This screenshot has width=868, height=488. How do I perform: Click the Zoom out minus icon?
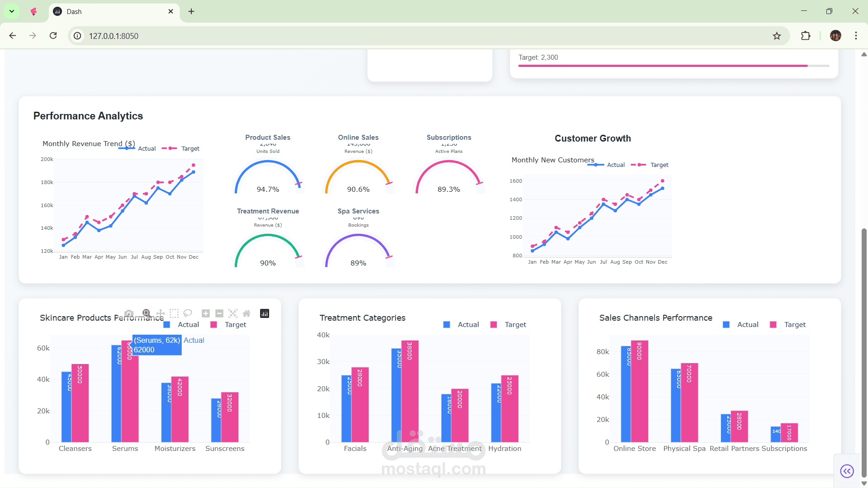[219, 313]
